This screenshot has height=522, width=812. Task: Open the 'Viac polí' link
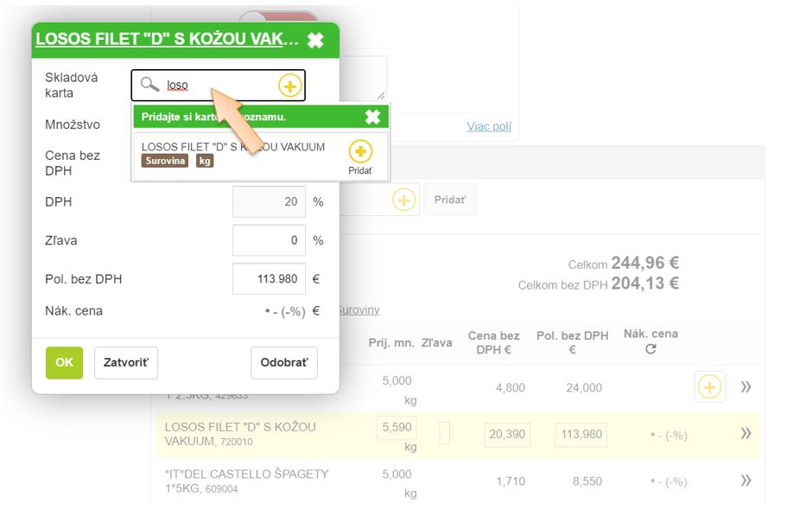tap(489, 126)
